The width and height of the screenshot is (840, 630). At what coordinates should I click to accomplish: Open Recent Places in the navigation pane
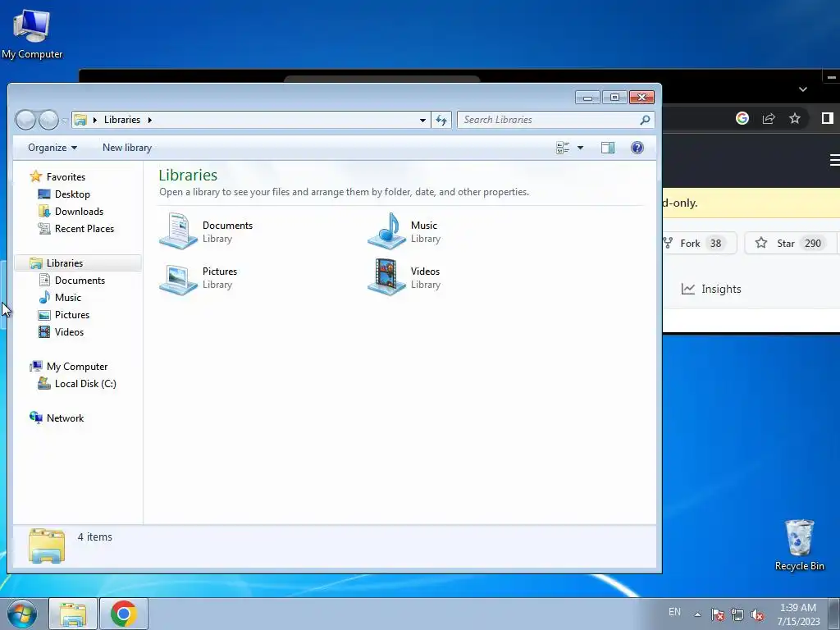(x=84, y=228)
